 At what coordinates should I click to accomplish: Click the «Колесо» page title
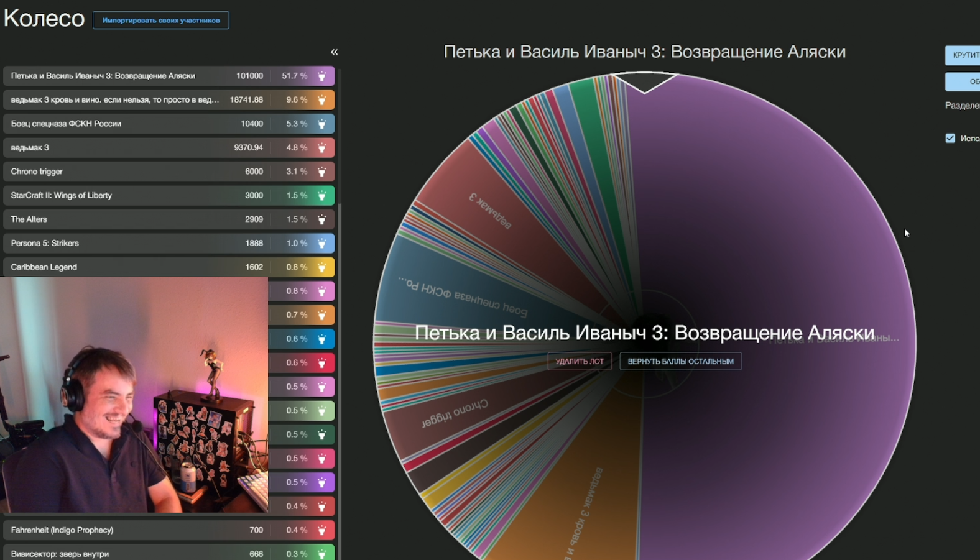pos(44,18)
